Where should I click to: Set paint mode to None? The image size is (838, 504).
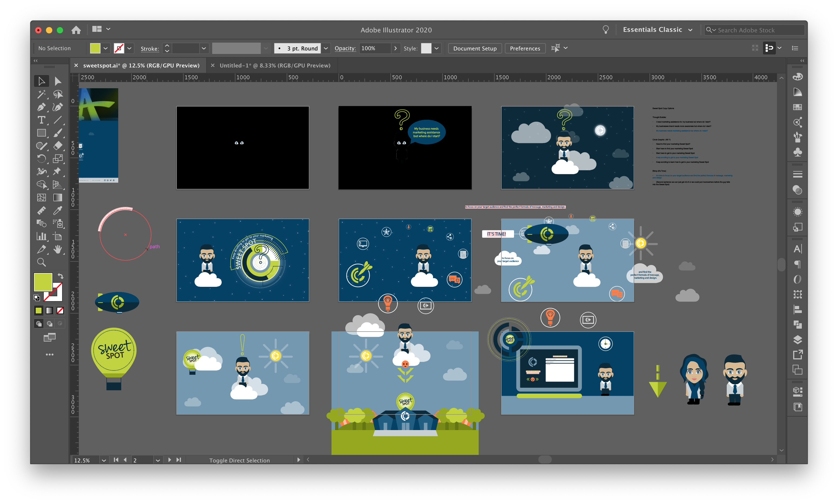(x=60, y=311)
